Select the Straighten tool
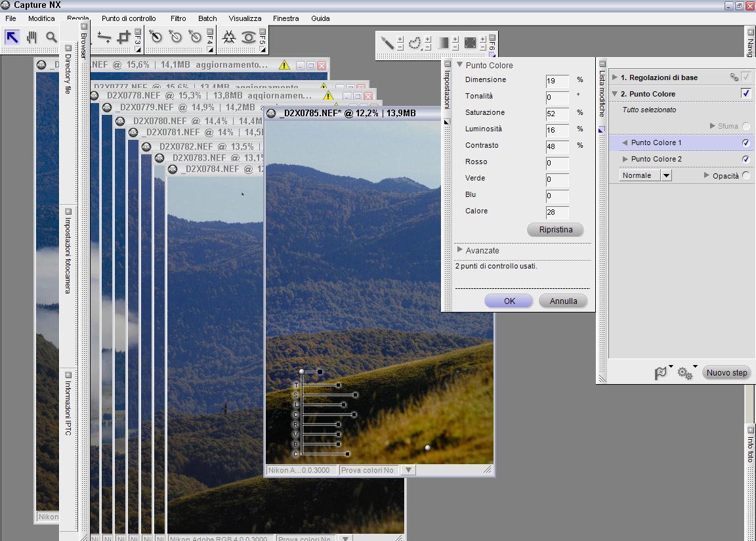Viewport: 756px width, 541px height. point(104,37)
